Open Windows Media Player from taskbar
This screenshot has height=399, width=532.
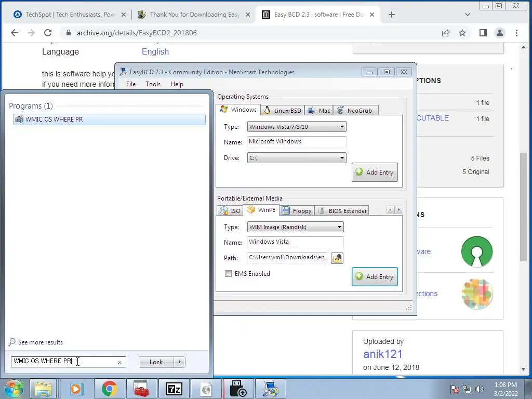point(76,389)
